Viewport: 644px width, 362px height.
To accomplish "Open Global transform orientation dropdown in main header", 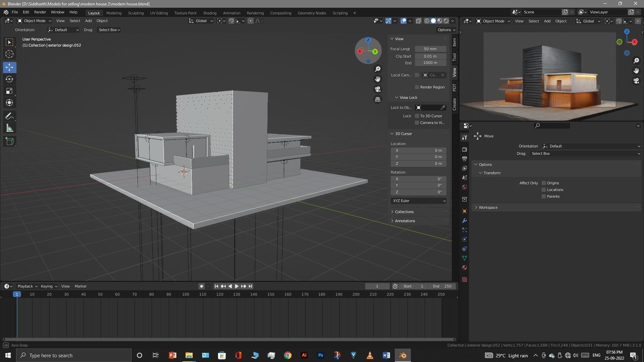I will (x=201, y=21).
